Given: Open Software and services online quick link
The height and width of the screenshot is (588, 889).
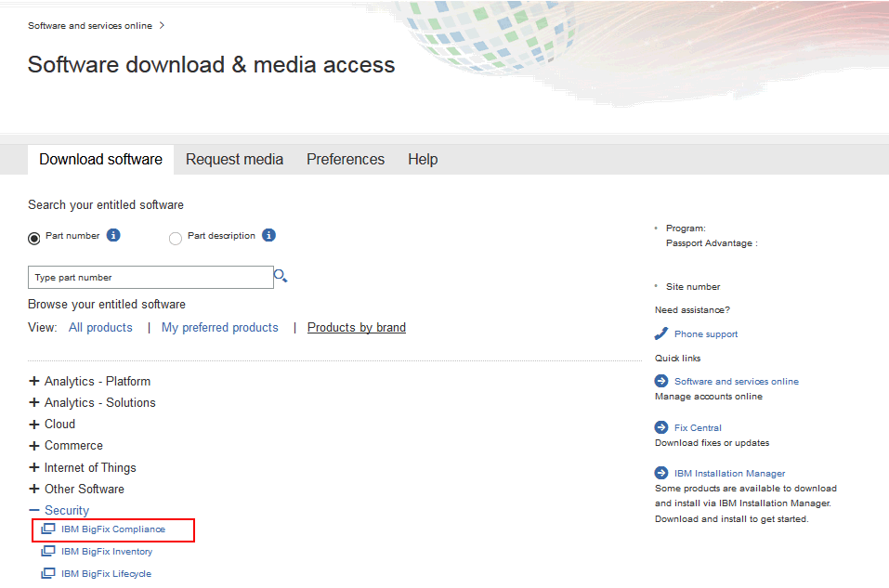Looking at the screenshot, I should (737, 381).
